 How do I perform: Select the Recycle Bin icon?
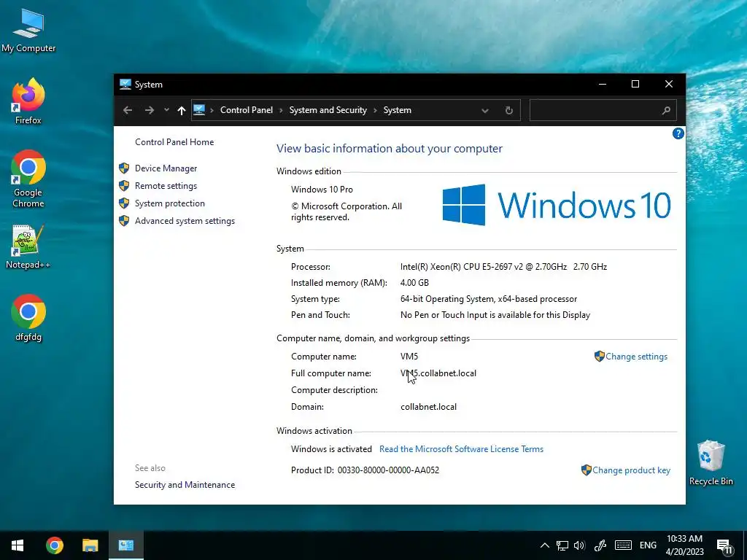(x=711, y=463)
